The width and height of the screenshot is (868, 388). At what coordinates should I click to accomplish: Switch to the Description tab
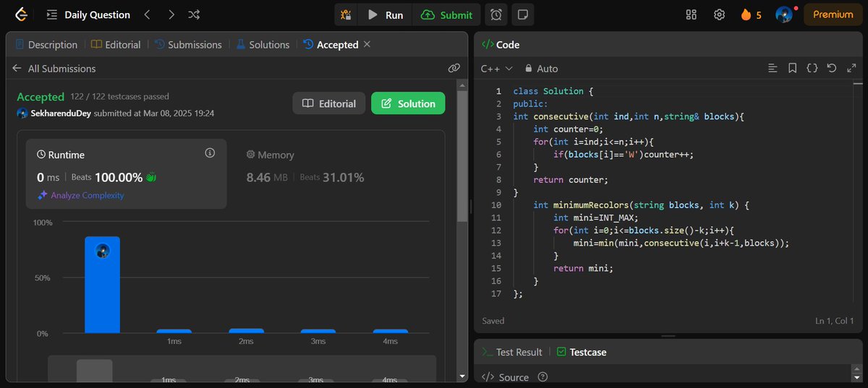(x=46, y=45)
